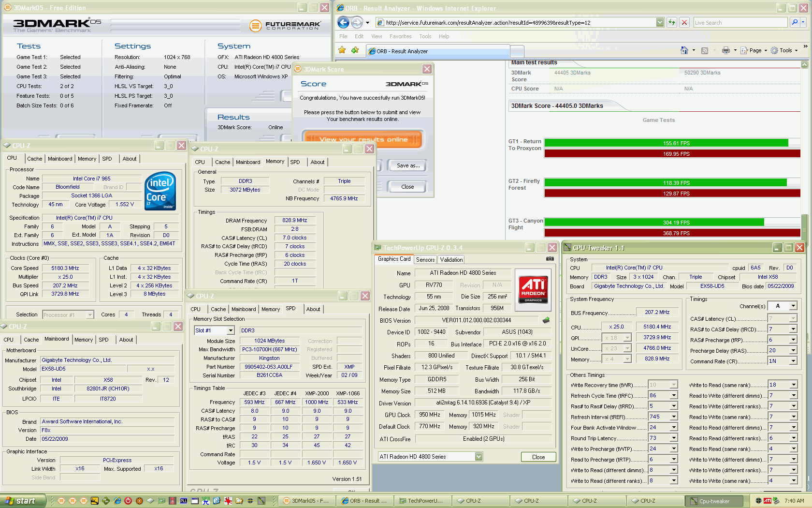This screenshot has height=508, width=812.
Task: Expand Refresh Interval (tREFI) dropdown
Action: [674, 417]
